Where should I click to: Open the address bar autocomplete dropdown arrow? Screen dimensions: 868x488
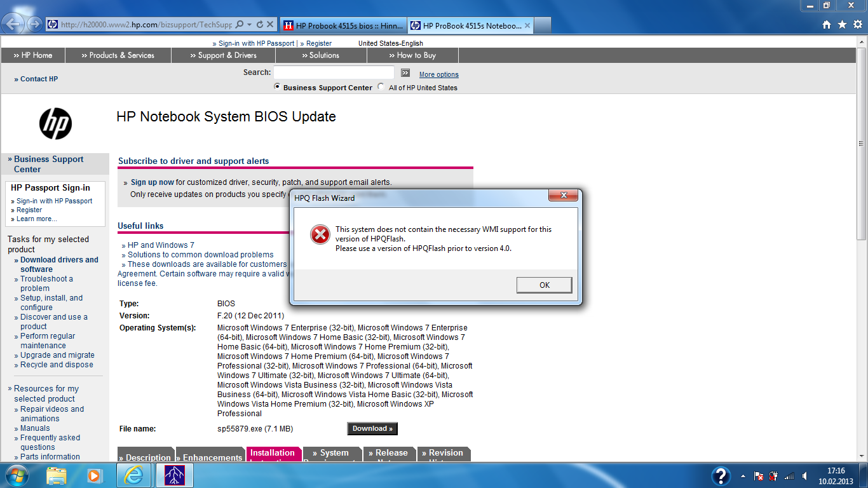tap(250, 25)
